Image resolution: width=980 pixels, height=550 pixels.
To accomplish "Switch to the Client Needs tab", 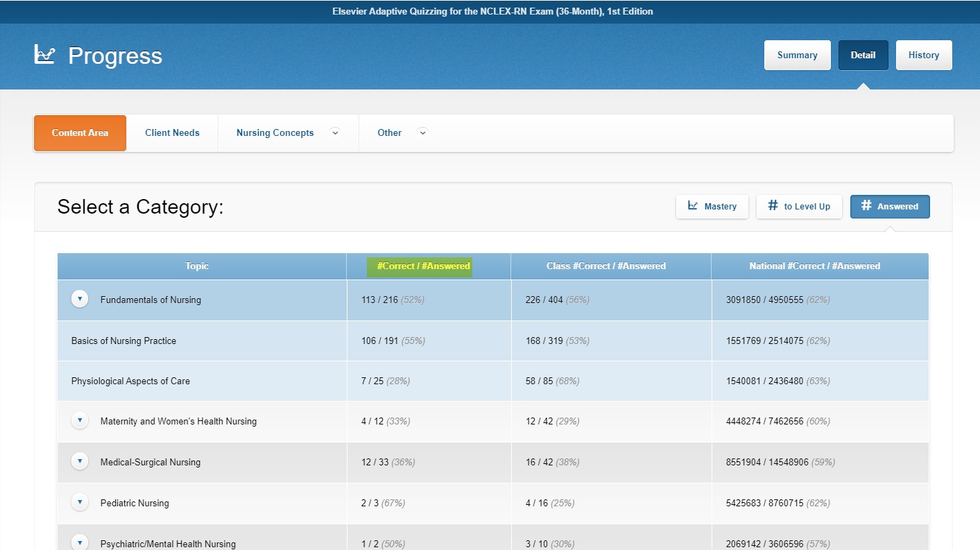I will (171, 132).
